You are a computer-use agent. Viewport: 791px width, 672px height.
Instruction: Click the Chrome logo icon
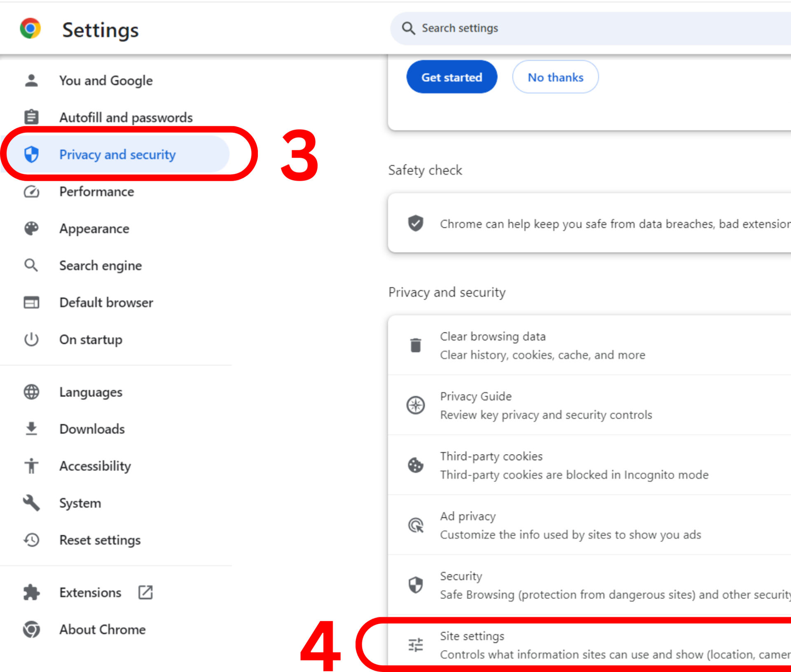click(30, 28)
